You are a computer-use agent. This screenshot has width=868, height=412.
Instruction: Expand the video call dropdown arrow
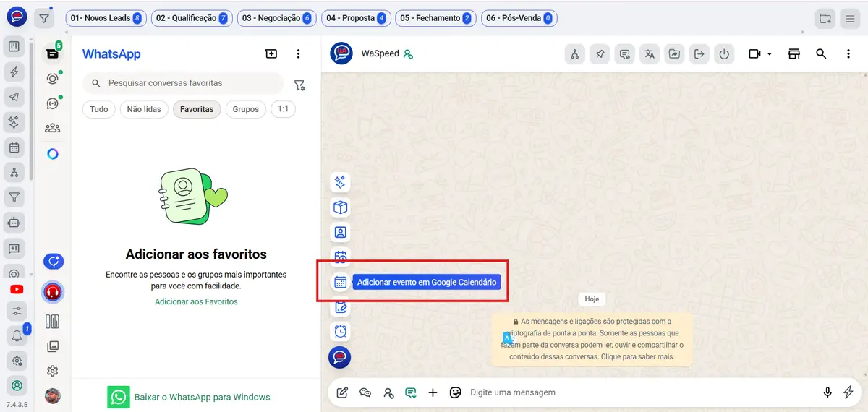tap(770, 54)
